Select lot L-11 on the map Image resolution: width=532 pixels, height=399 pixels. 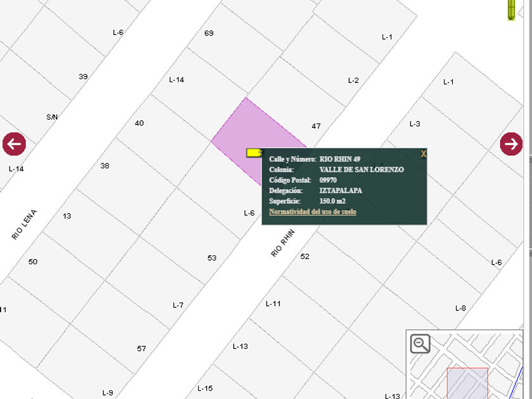coord(274,304)
